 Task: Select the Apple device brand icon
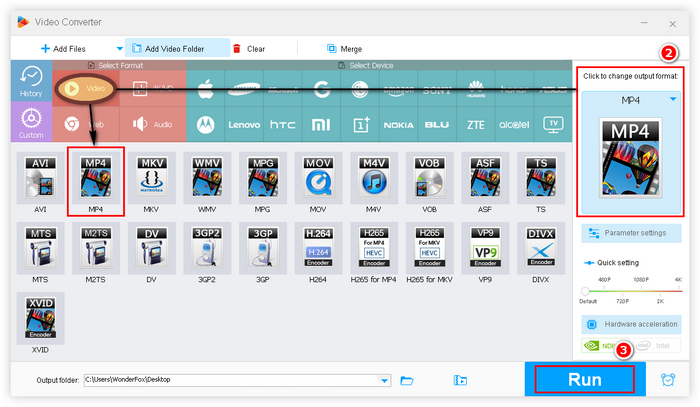[205, 89]
